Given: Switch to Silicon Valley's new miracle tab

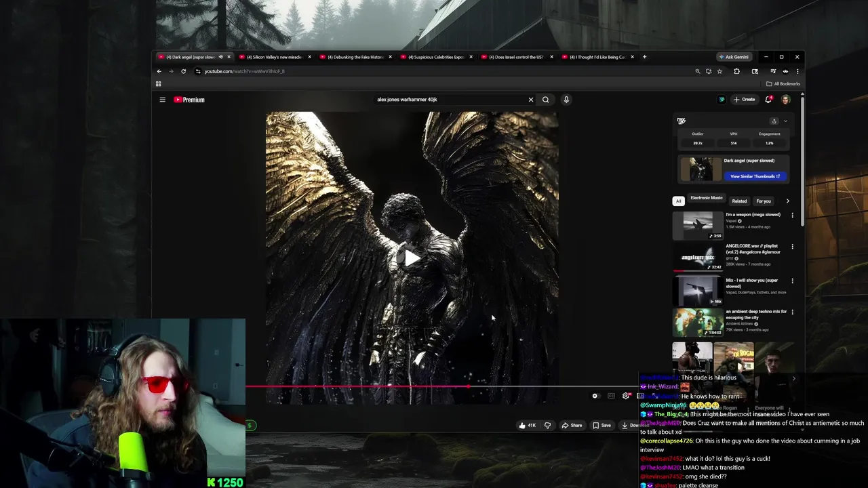Looking at the screenshot, I should (273, 57).
